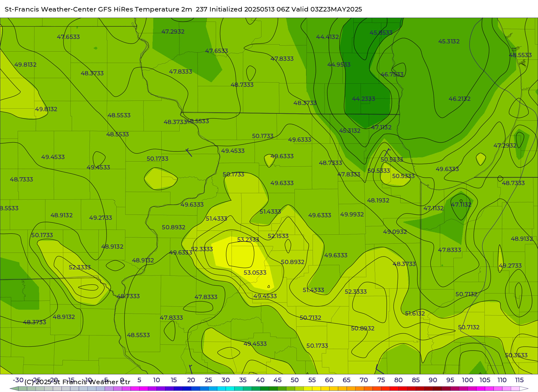Click the color scale label 40
This screenshot has width=538, height=392.
pyautogui.click(x=260, y=380)
